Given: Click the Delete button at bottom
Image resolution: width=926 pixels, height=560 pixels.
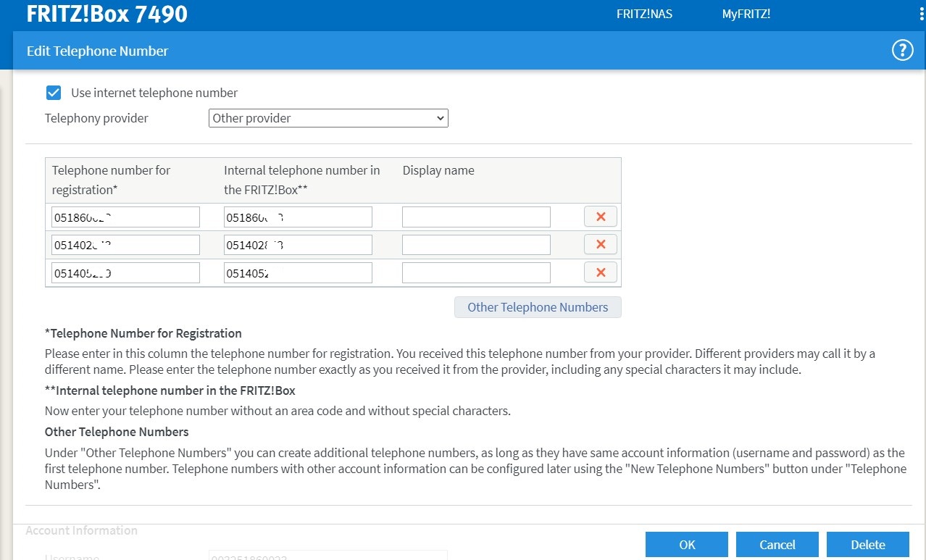Looking at the screenshot, I should point(867,545).
